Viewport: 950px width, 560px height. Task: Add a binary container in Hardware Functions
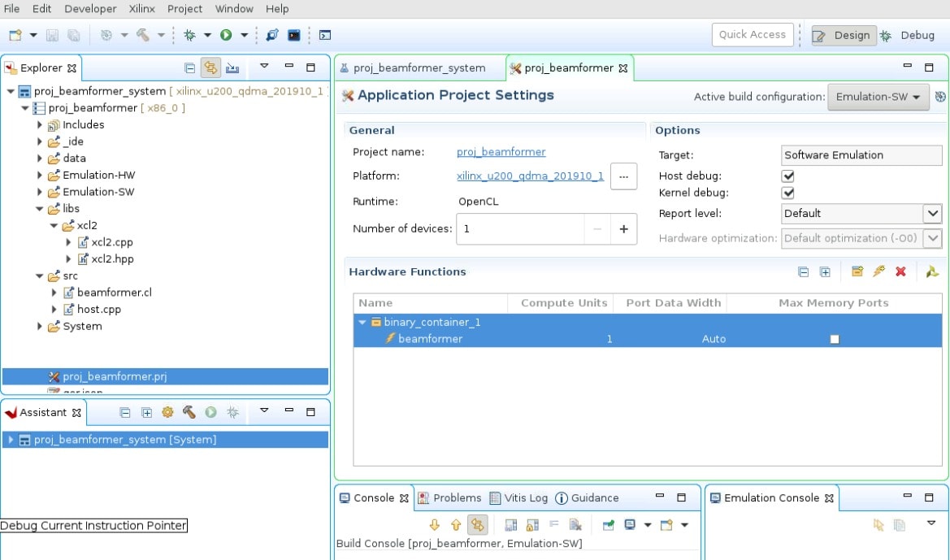click(x=857, y=271)
